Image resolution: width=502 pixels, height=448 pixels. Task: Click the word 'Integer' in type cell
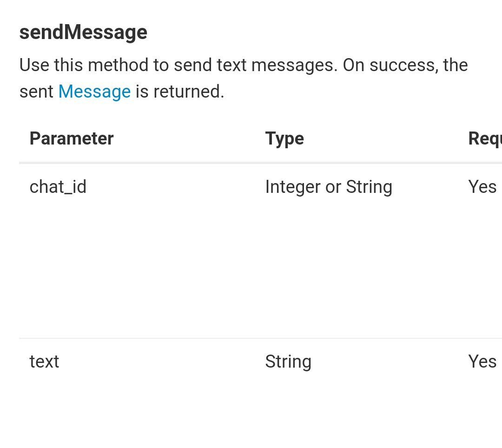293,187
